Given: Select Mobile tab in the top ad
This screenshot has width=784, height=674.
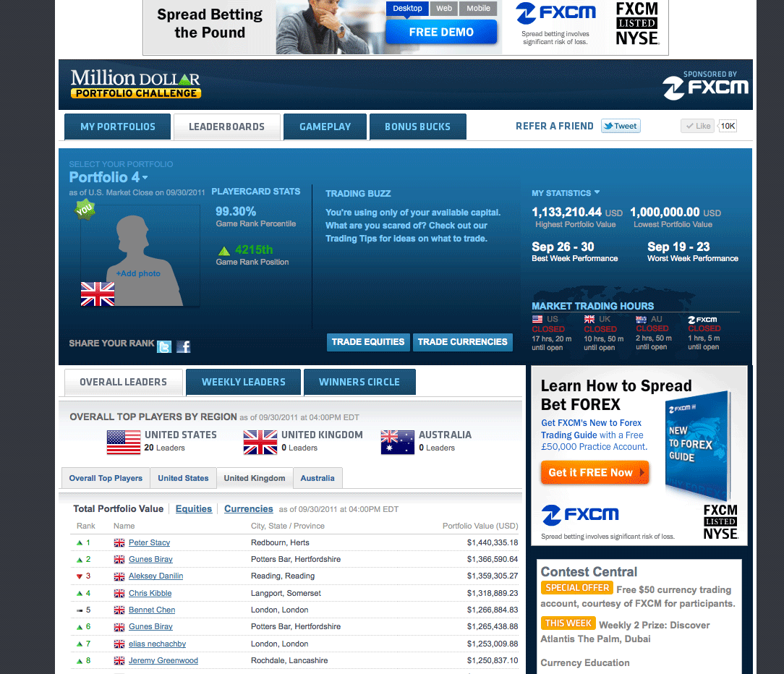Looking at the screenshot, I should [x=479, y=9].
